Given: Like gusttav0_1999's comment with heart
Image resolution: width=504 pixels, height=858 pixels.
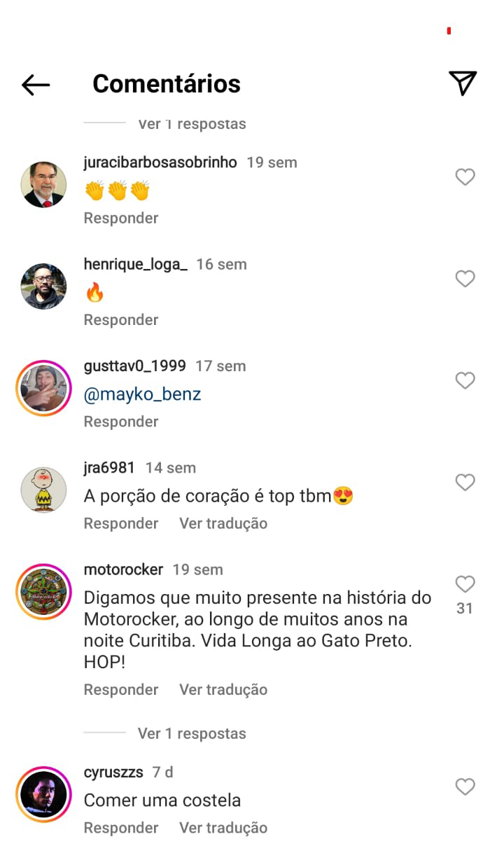Looking at the screenshot, I should pos(465,380).
